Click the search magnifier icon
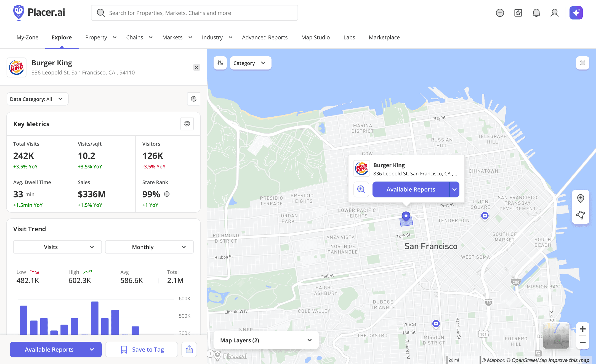 101,13
